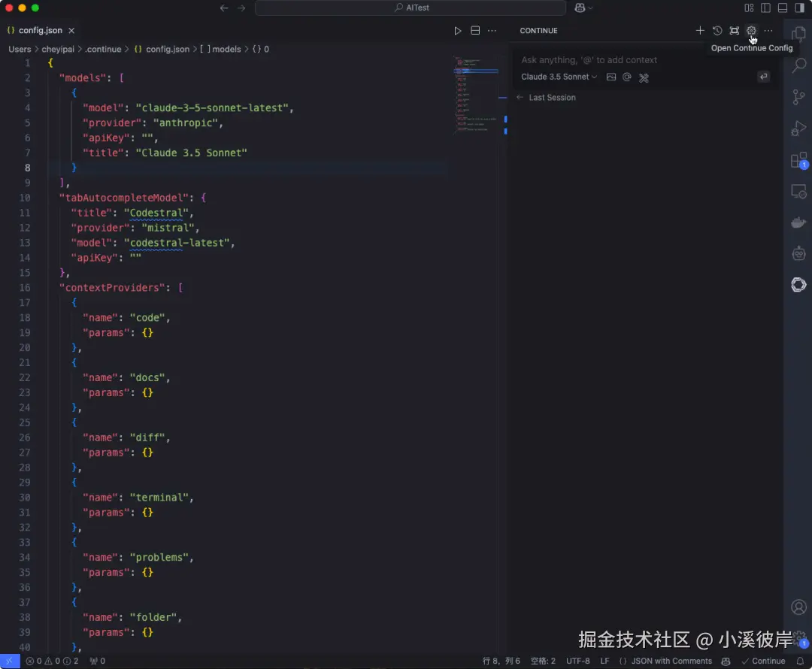The width and height of the screenshot is (812, 669).
Task: Open the Accounts menu in activity bar
Action: pyautogui.click(x=798, y=607)
